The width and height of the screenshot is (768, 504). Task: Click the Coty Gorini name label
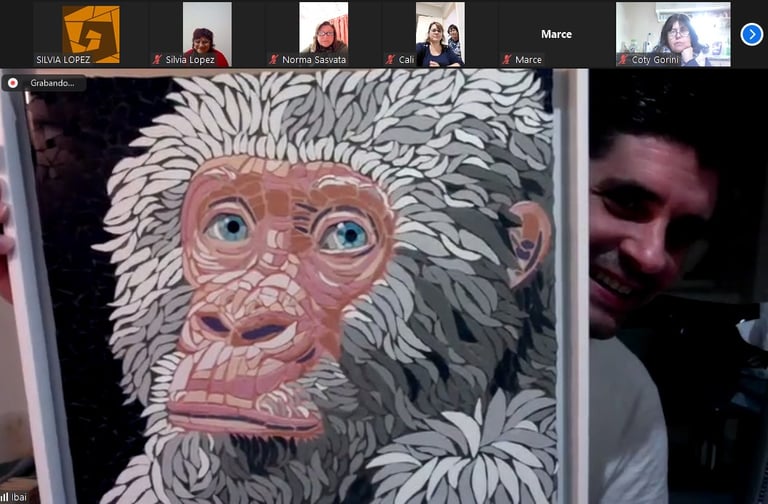pos(655,60)
